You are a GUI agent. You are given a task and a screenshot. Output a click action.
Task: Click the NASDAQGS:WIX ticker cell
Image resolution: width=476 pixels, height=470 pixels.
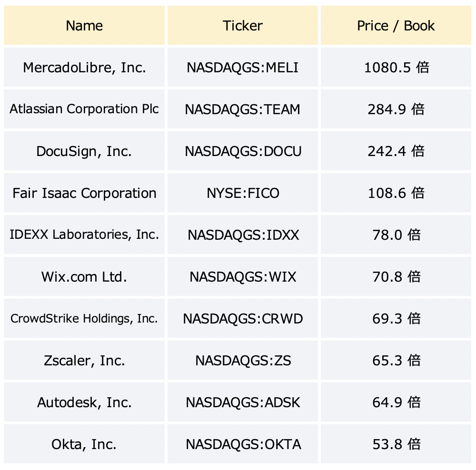(x=243, y=276)
